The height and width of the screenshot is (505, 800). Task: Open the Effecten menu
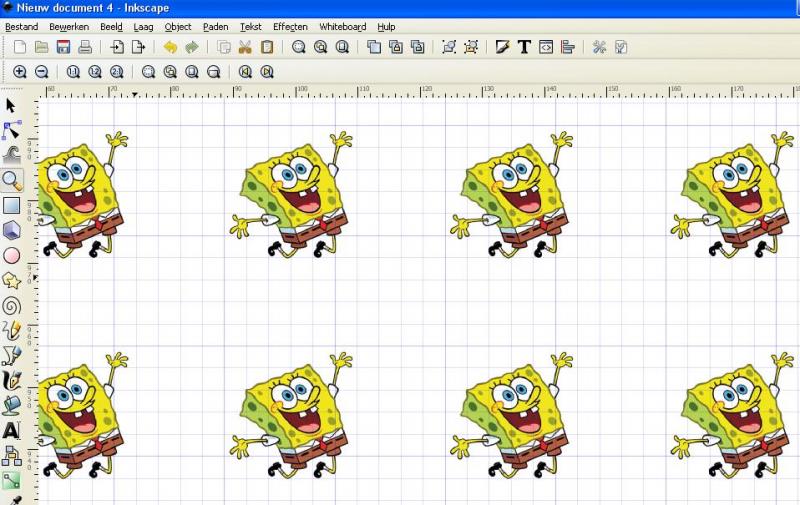point(290,27)
